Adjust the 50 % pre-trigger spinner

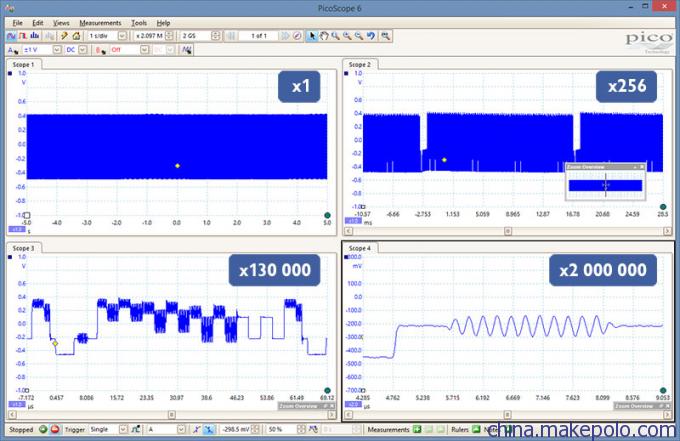pos(301,429)
